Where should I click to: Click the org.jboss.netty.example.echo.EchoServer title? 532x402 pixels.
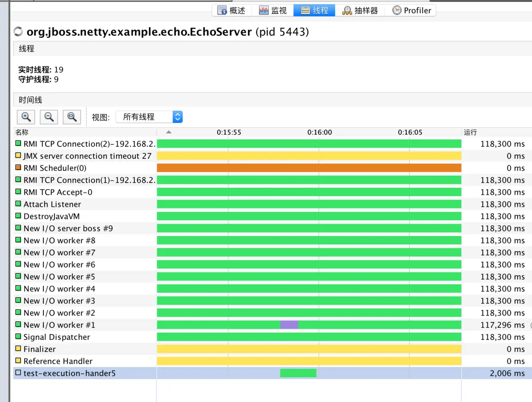pos(139,32)
